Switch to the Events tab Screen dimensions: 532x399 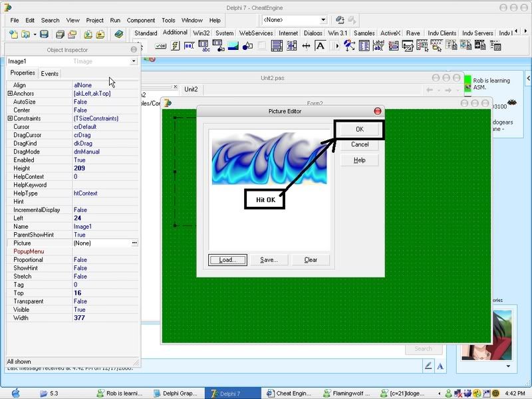pyautogui.click(x=50, y=74)
